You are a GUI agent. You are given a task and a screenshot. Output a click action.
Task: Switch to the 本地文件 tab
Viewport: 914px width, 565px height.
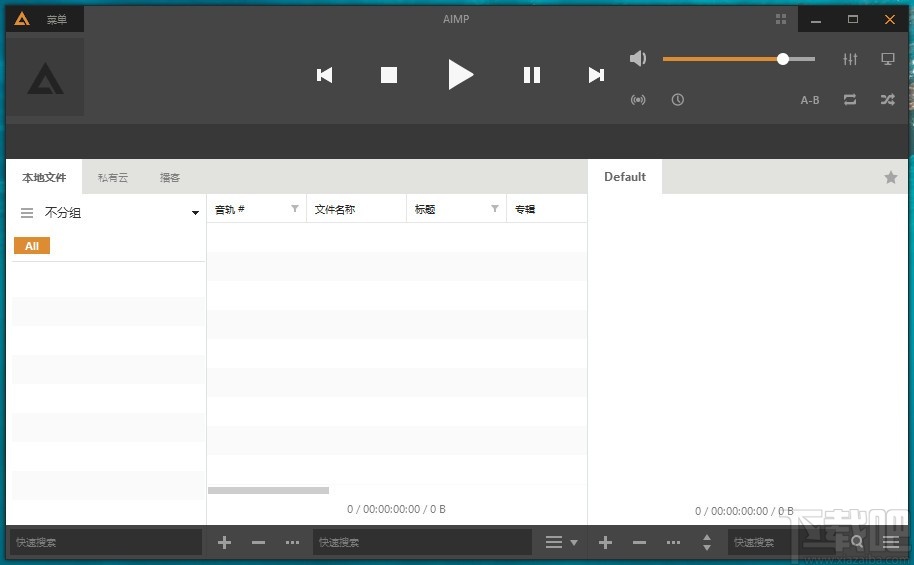[44, 177]
